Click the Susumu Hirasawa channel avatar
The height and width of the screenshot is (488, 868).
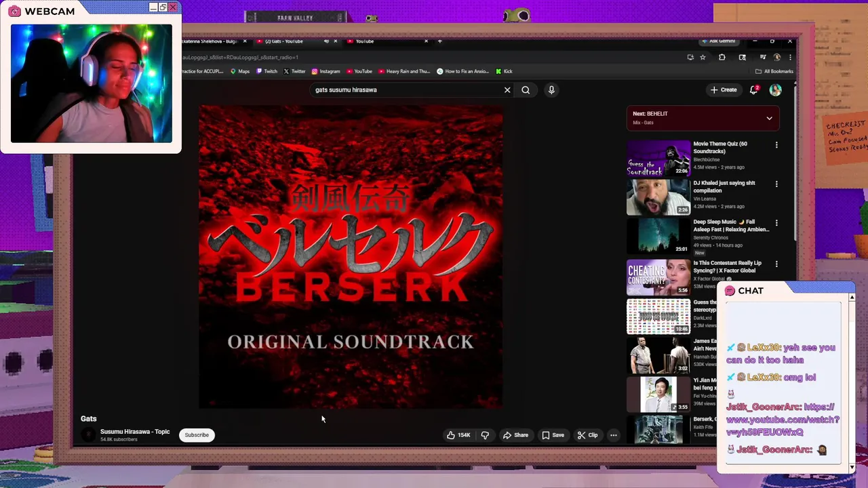point(89,435)
